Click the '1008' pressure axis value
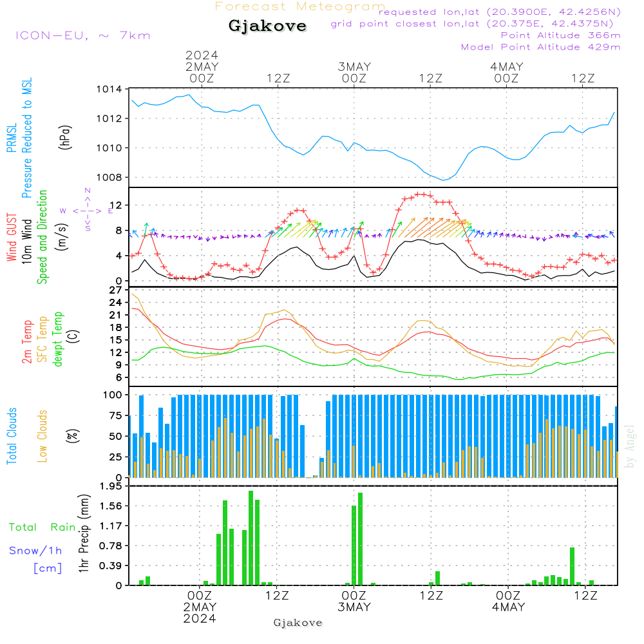Viewport: 644px width, 644px height. tap(109, 178)
